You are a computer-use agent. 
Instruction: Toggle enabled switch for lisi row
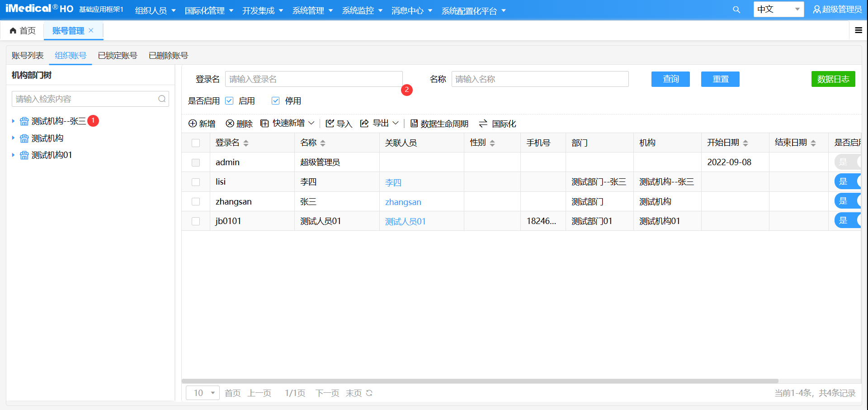pyautogui.click(x=848, y=181)
